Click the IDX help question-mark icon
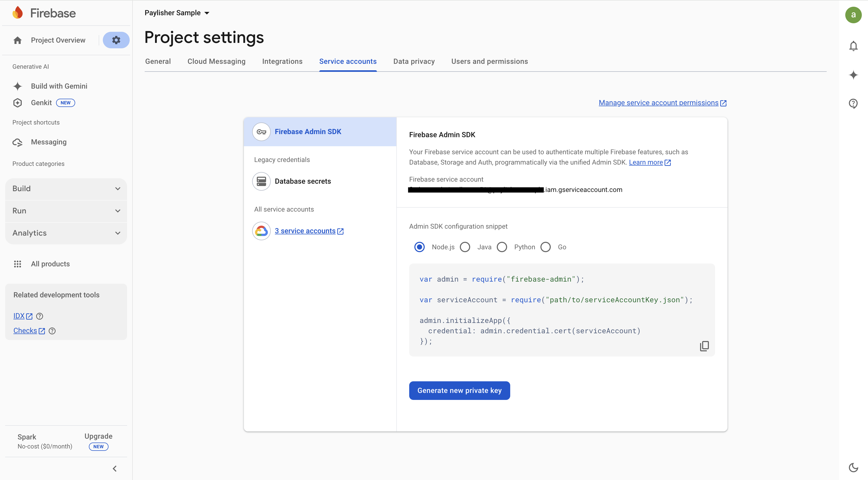The image size is (868, 480). point(40,316)
